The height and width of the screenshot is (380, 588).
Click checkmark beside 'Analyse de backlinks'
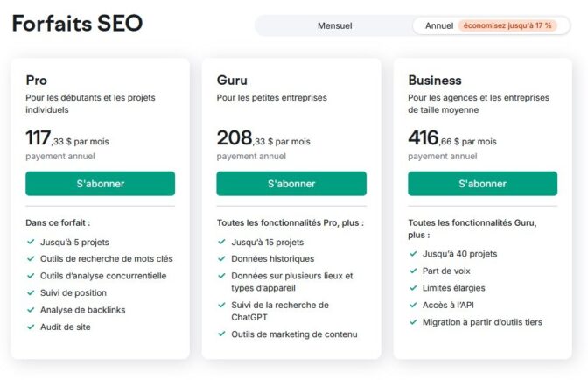click(x=31, y=310)
